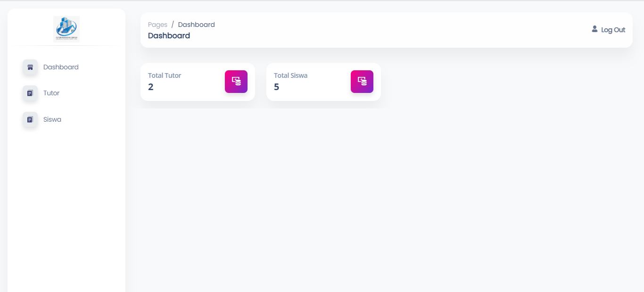Image resolution: width=644 pixels, height=292 pixels.
Task: Click the tutor count number 2
Action: pyautogui.click(x=151, y=87)
